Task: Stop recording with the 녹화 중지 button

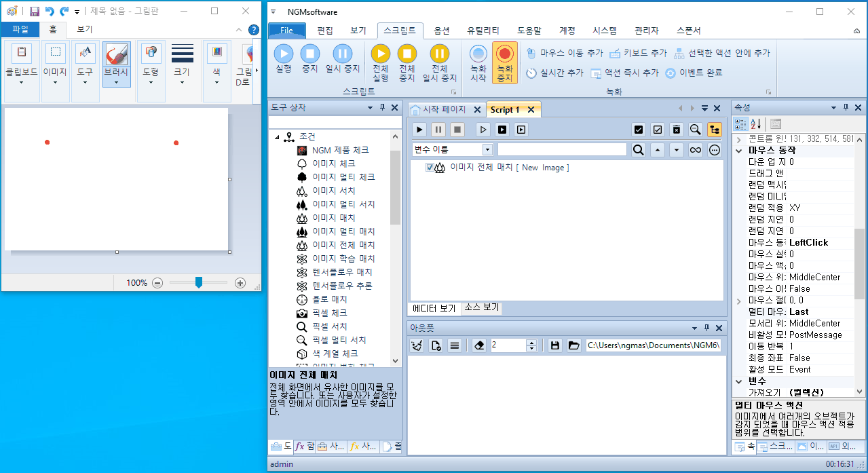Action: [x=504, y=63]
